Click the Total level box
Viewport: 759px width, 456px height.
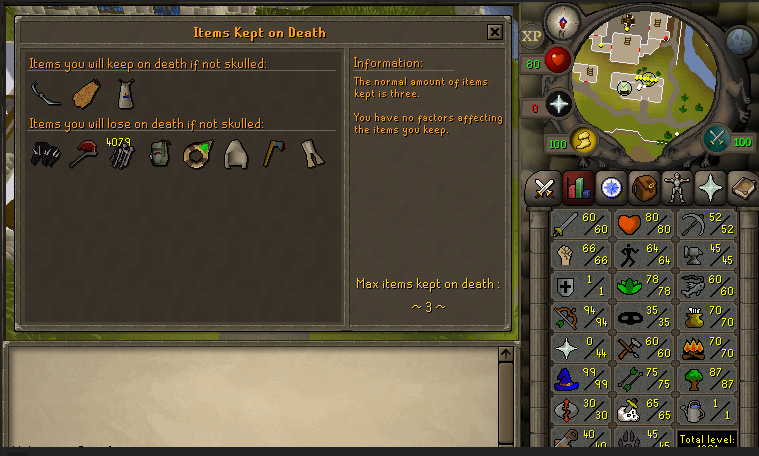(x=707, y=439)
